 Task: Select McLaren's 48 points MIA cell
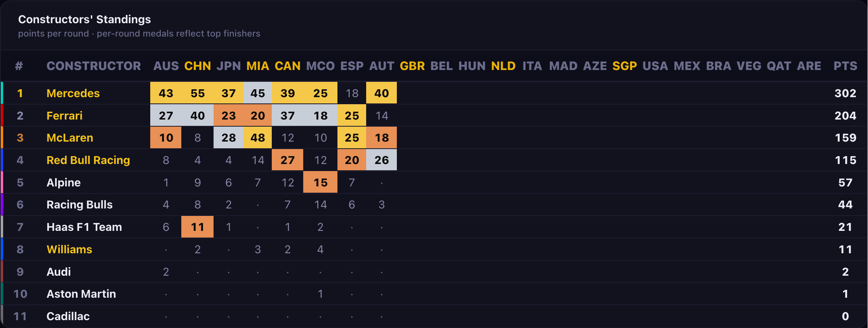(258, 138)
